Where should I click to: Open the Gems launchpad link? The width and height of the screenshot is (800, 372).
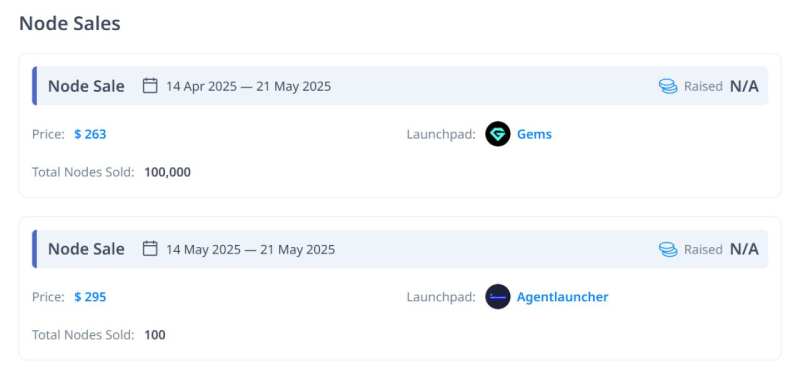click(x=534, y=134)
